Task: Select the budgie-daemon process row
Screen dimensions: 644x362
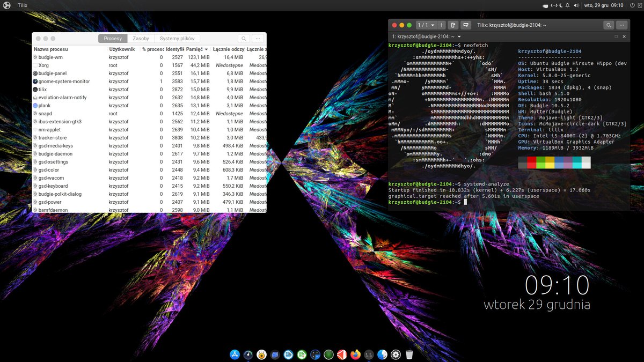Action: click(x=149, y=154)
